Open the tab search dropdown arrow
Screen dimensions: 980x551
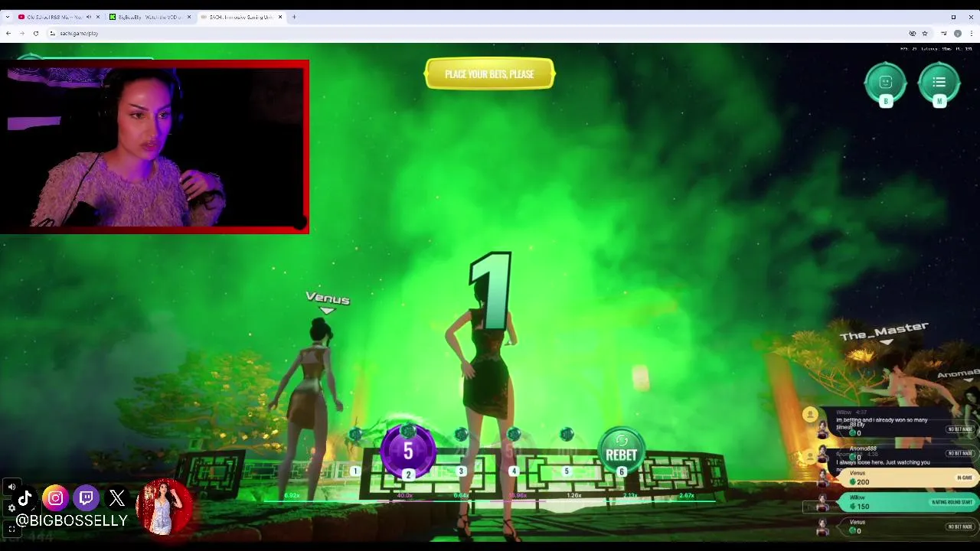(7, 17)
